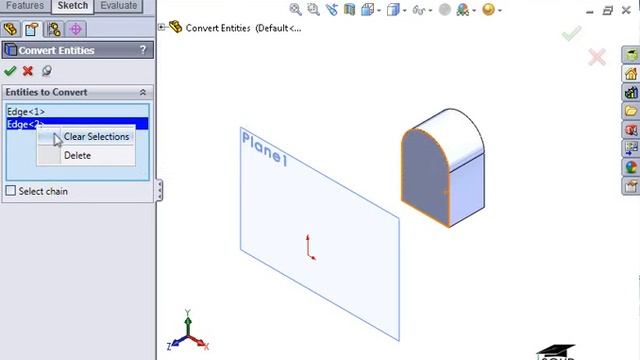The height and width of the screenshot is (360, 640).
Task: Cancel with the viewport corner red X
Action: [x=597, y=57]
